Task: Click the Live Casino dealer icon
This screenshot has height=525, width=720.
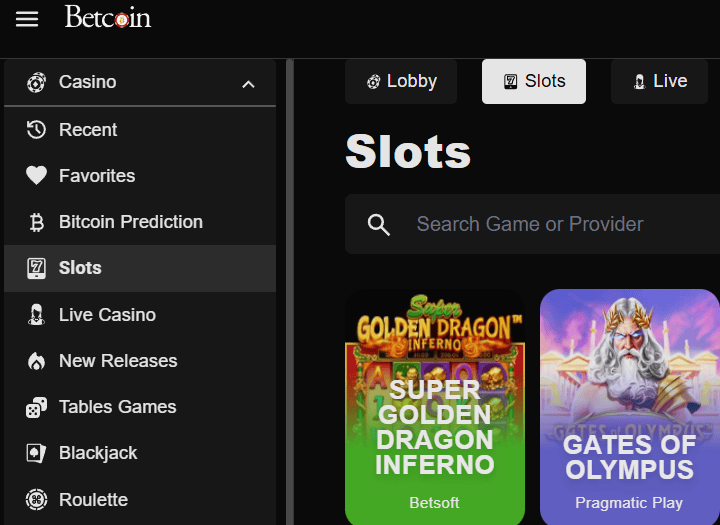Action: click(36, 315)
